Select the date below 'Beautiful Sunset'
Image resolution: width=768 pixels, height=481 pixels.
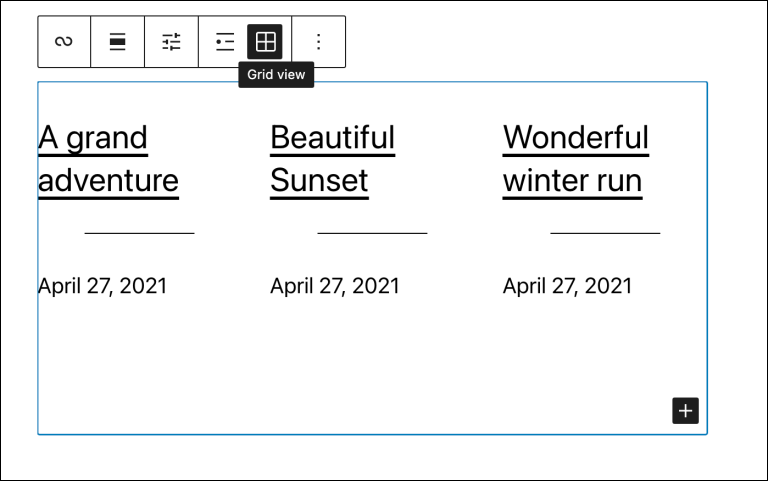click(335, 286)
